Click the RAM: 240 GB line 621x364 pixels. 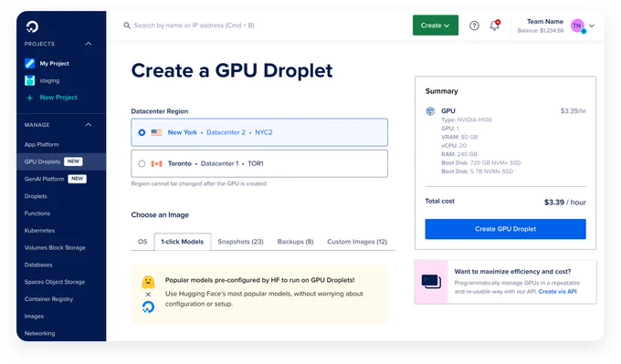(x=459, y=154)
